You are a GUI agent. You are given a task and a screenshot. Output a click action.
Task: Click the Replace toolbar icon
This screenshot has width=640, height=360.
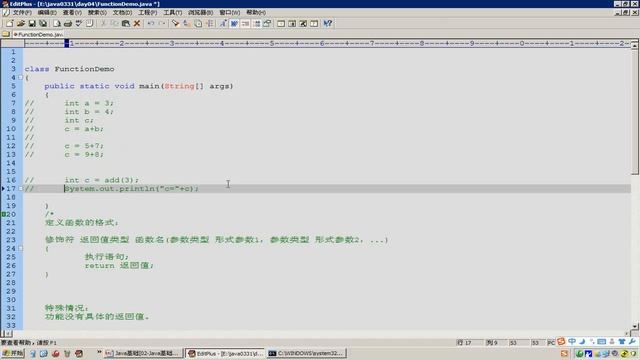(187, 24)
